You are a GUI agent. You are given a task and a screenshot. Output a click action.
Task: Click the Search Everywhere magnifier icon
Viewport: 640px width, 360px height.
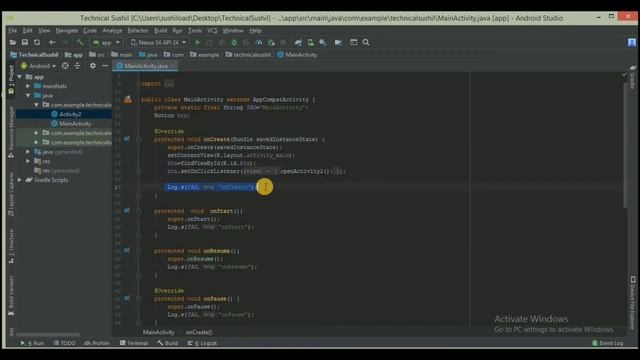366,42
